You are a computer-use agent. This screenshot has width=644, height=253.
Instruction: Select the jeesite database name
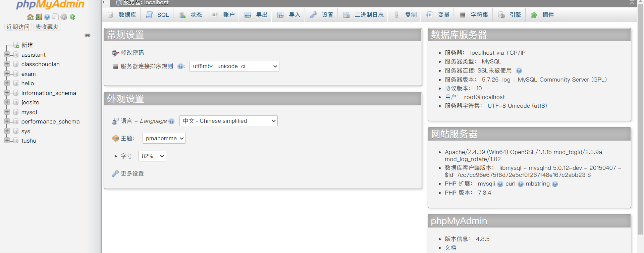[x=30, y=102]
